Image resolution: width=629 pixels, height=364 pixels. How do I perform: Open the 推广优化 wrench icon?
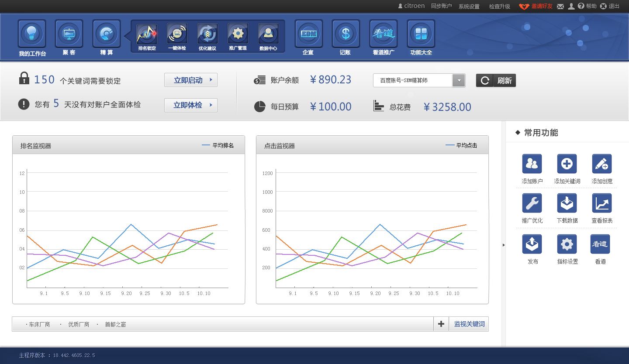click(532, 203)
